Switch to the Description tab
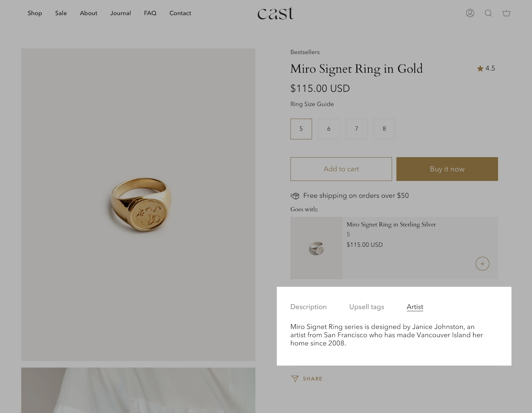 coord(308,307)
